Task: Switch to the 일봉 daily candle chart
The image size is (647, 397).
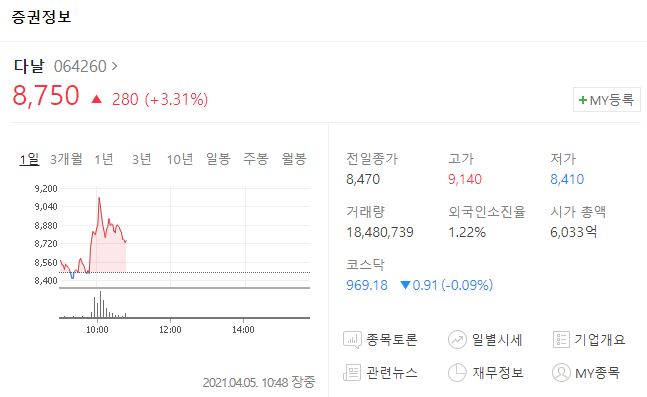Action: 218,159
